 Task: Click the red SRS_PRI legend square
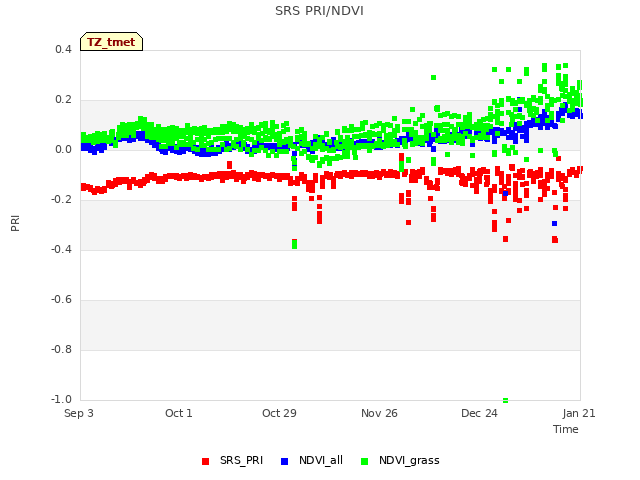(205, 461)
